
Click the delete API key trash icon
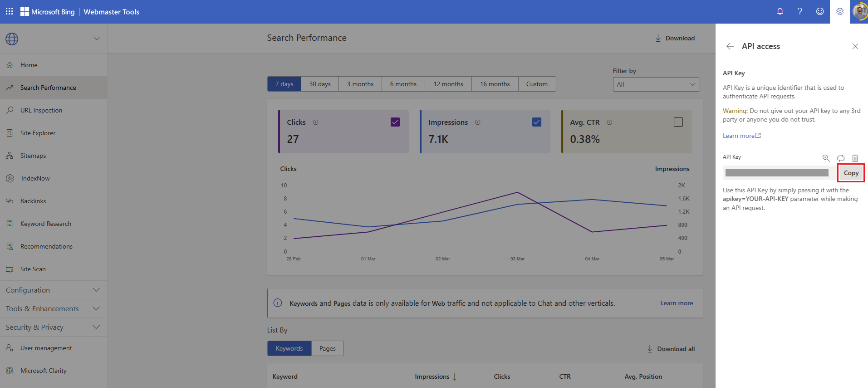click(x=855, y=158)
